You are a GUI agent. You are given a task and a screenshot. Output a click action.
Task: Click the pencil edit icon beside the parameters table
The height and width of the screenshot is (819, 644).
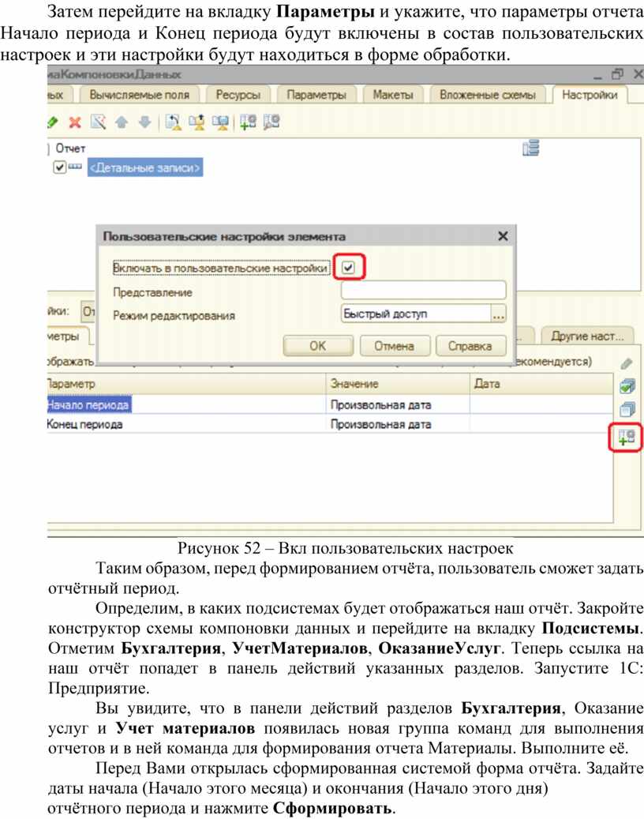point(627,363)
